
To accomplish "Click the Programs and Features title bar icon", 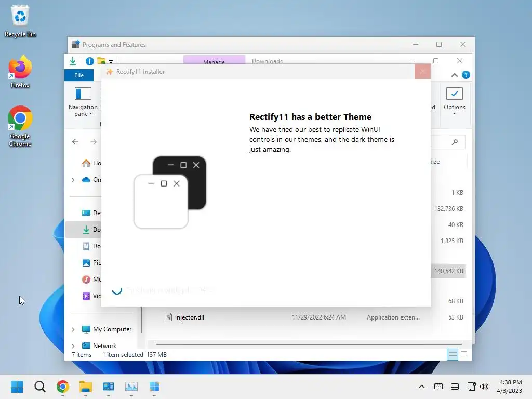I will click(76, 44).
